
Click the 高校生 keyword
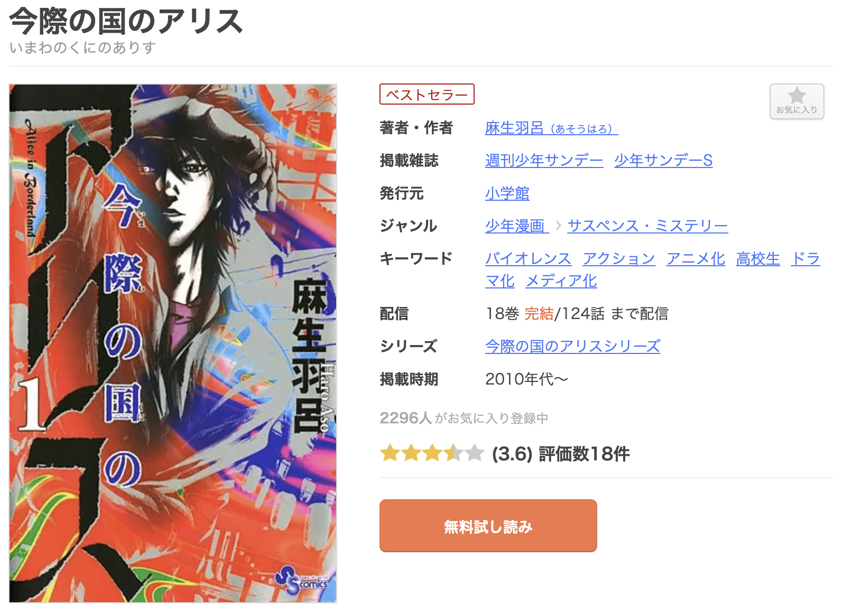(758, 259)
